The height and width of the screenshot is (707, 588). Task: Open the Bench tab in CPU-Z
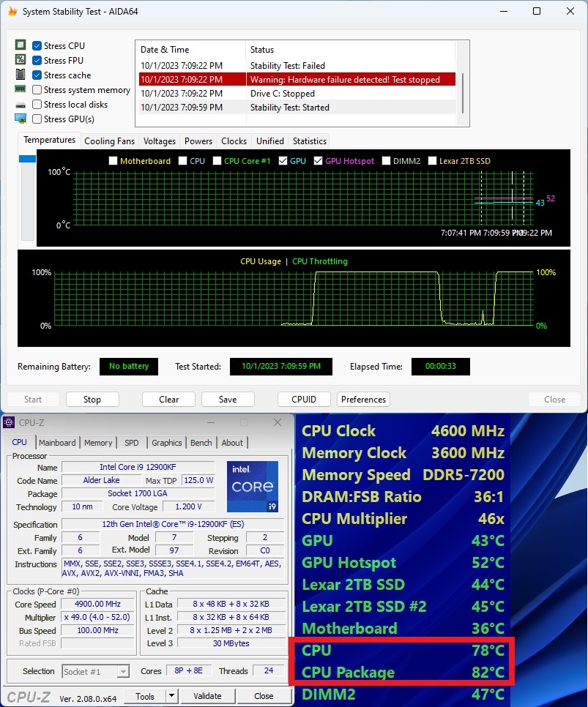tap(201, 443)
